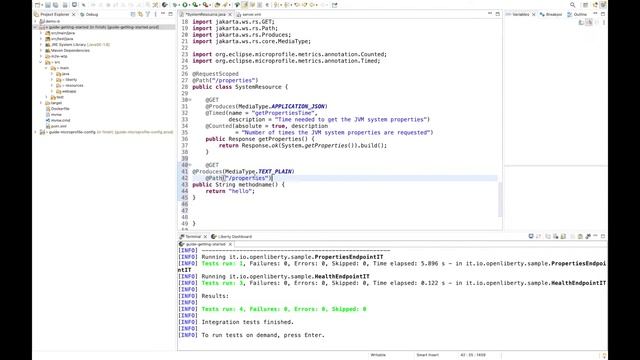Open Project Explorer view menu (three dots)

pos(155,14)
